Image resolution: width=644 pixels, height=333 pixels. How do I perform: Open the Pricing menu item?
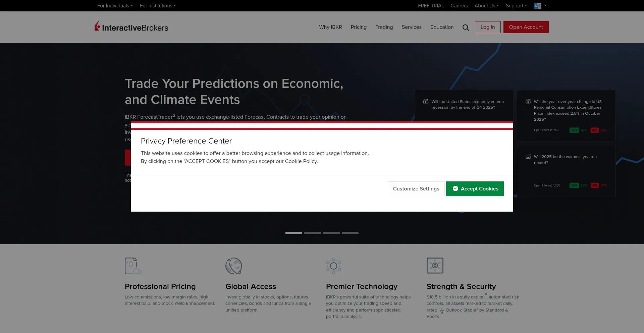pyautogui.click(x=359, y=27)
